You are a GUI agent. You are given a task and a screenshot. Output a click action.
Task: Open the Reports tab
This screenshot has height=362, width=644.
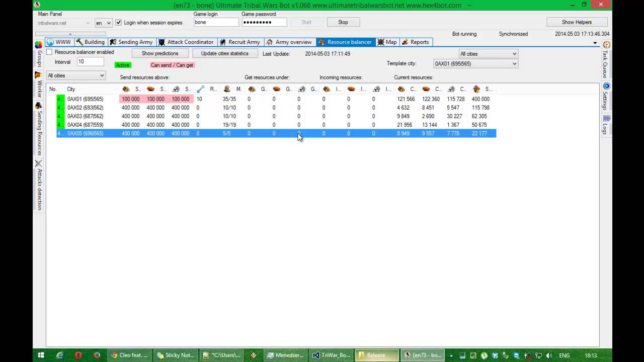pyautogui.click(x=415, y=42)
